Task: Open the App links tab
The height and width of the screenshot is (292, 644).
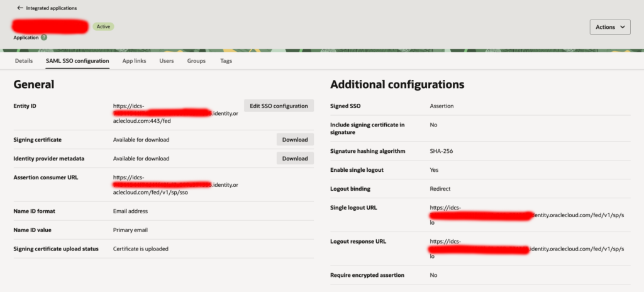Action: click(x=134, y=61)
